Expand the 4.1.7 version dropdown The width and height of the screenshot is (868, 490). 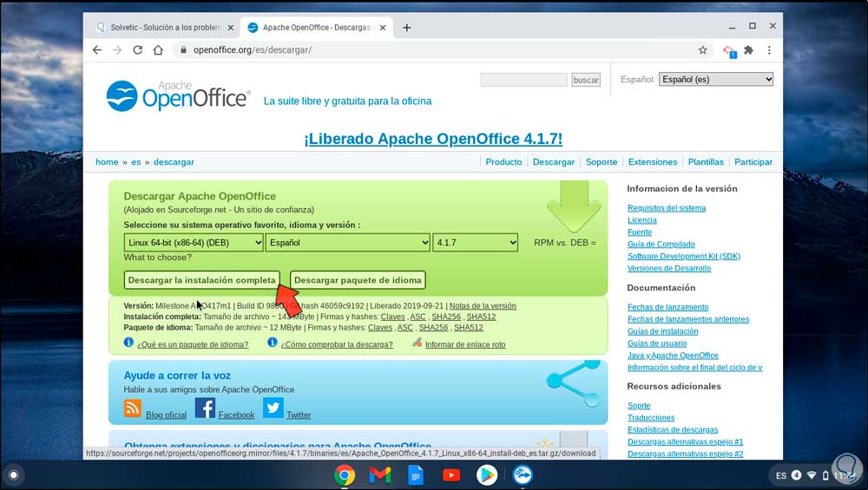tap(476, 243)
